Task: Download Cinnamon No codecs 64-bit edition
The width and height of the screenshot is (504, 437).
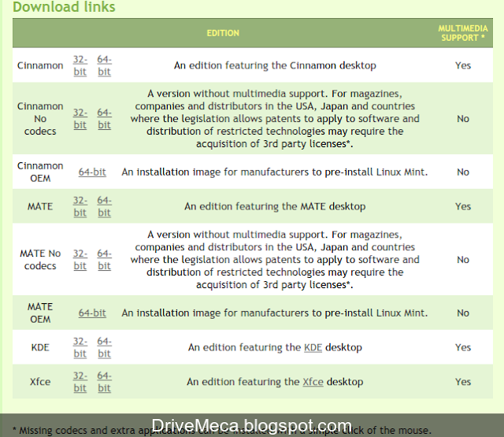Action: click(105, 119)
